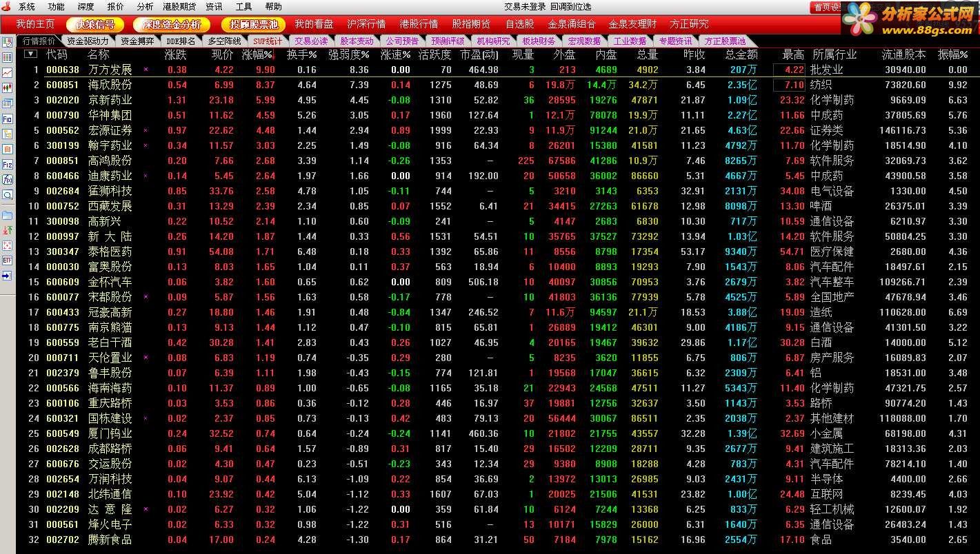Viewport: 980px width, 554px height.
Task: Open the 系统 menu
Action: click(26, 7)
